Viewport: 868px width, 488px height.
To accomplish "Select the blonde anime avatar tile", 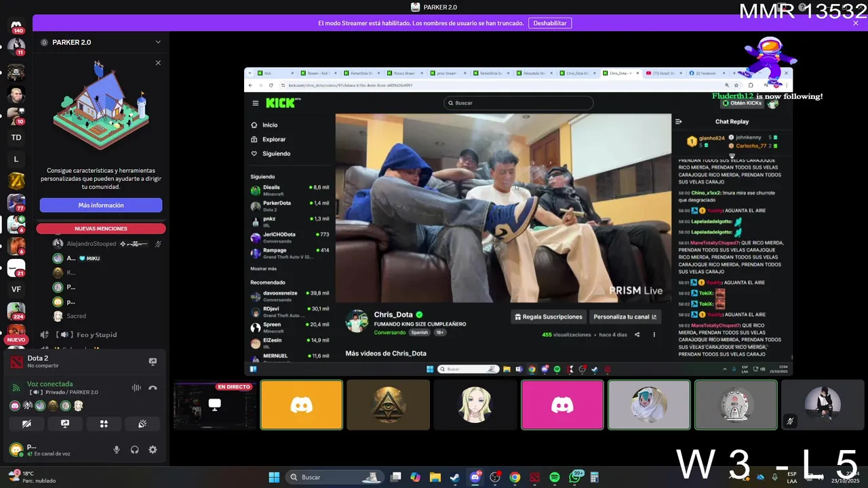I will 475,405.
